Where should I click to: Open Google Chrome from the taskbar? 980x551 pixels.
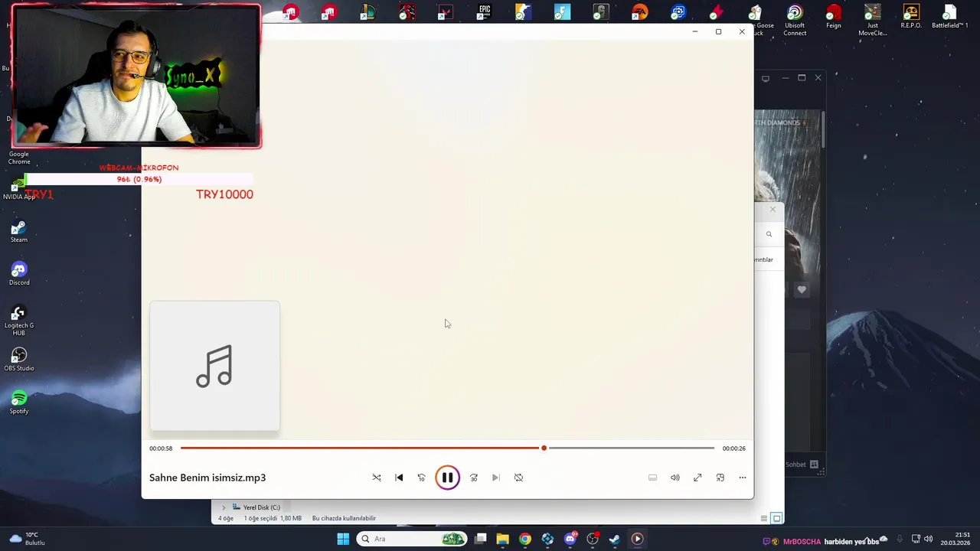[x=525, y=539]
